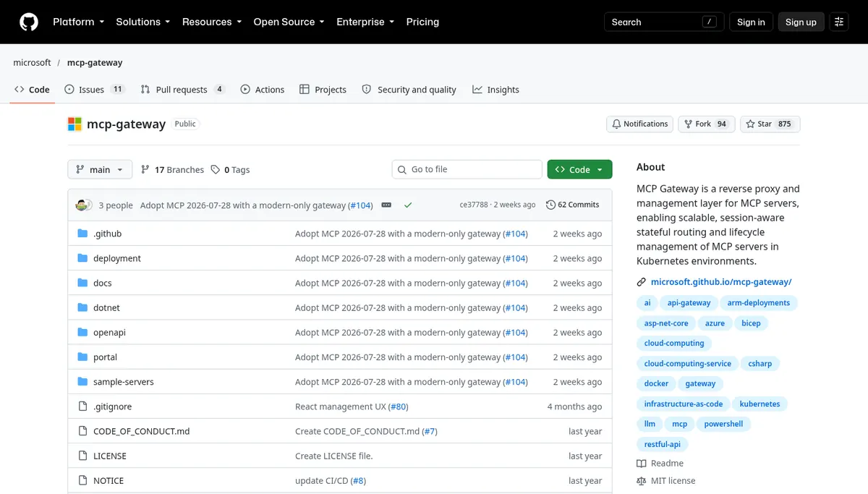Viewport: 868px width, 494px height.
Task: Open mcp-gateway breadcrumb link
Action: tap(95, 62)
